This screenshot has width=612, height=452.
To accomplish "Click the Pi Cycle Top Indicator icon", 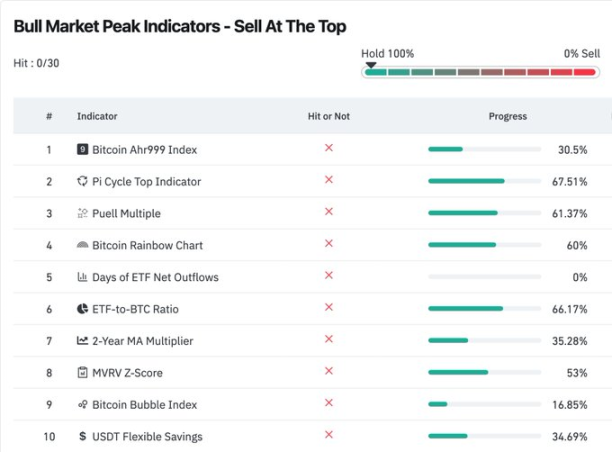I will pyautogui.click(x=82, y=181).
